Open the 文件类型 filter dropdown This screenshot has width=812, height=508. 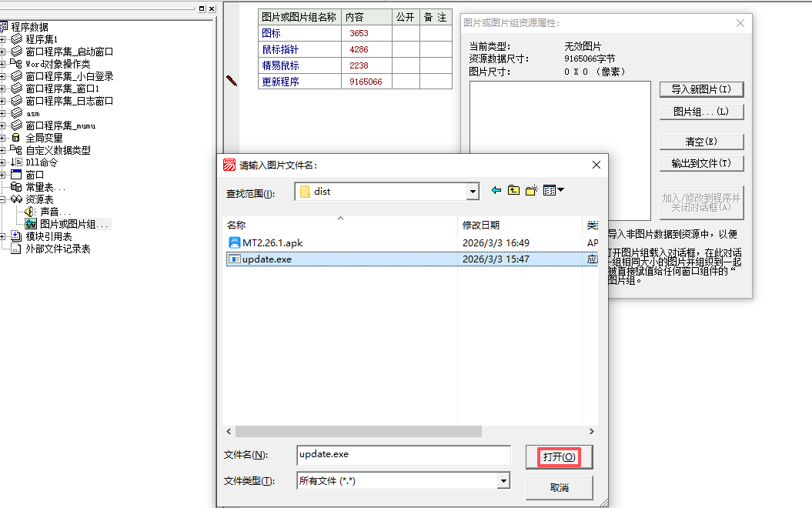tap(503, 481)
